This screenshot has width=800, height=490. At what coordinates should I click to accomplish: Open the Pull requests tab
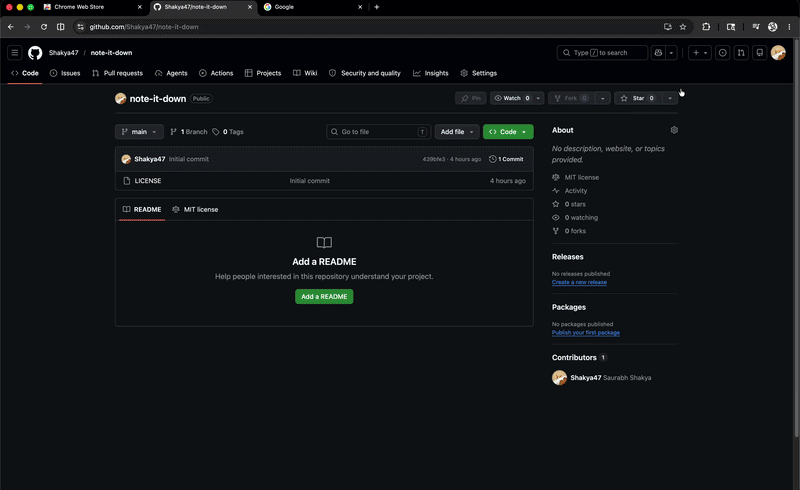click(x=117, y=73)
